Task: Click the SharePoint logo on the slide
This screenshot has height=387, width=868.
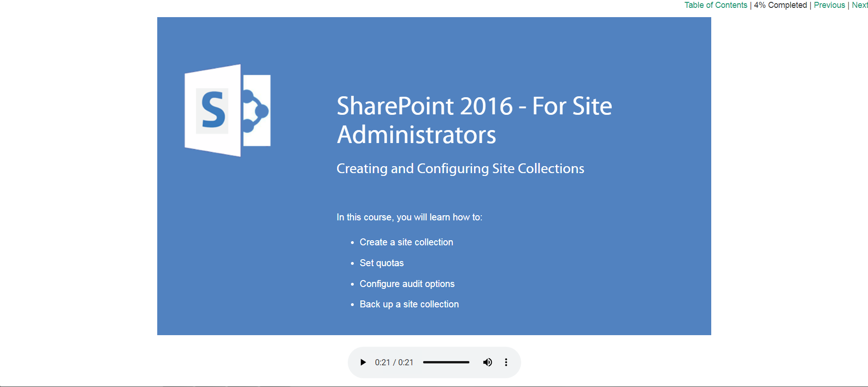Action: tap(228, 111)
